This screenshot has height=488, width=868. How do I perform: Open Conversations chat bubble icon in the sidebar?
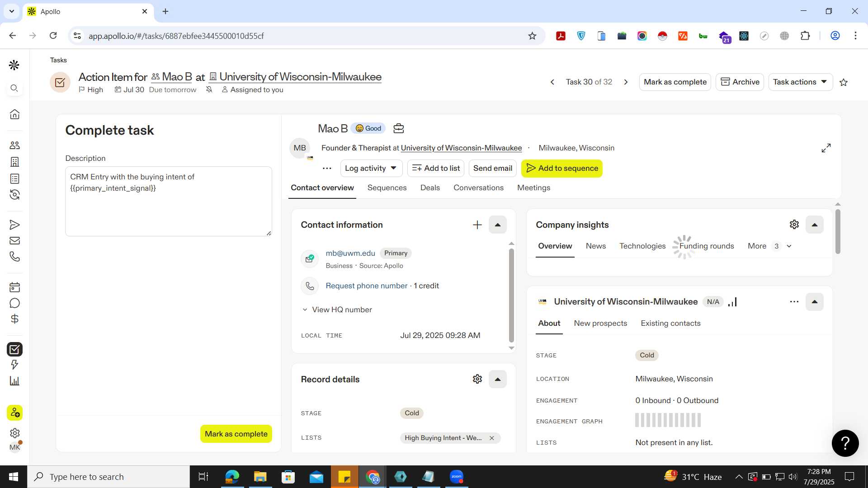click(x=14, y=303)
